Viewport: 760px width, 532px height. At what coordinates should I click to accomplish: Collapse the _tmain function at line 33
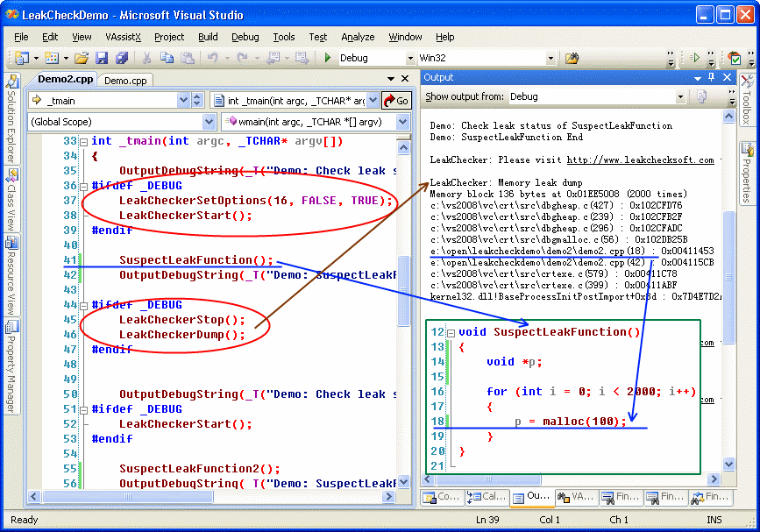click(83, 142)
